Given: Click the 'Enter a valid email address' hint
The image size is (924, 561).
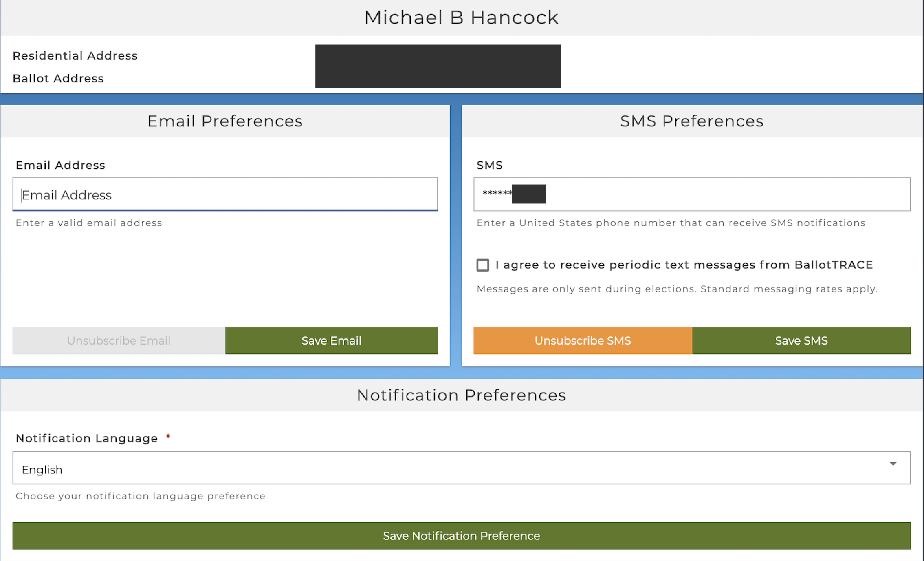Looking at the screenshot, I should click(89, 223).
